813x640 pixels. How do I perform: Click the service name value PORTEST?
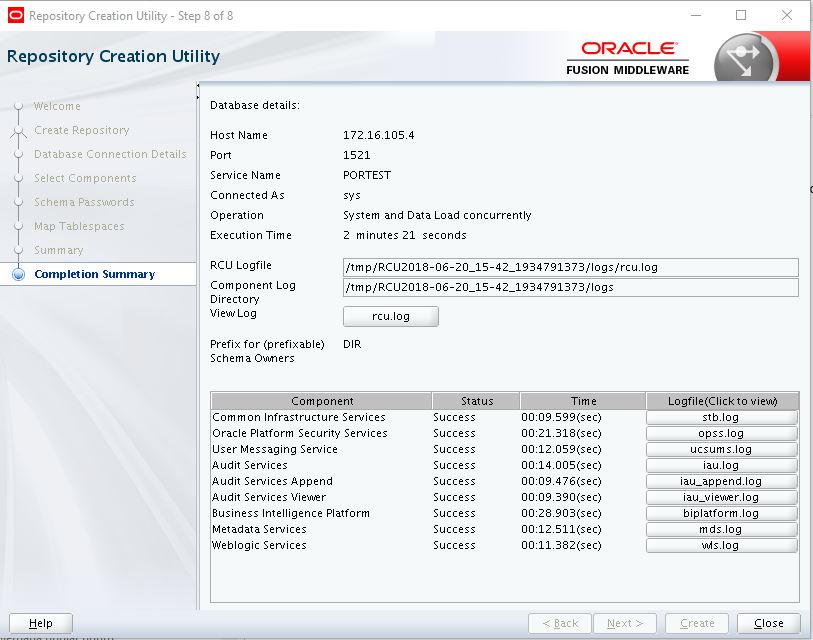[367, 175]
